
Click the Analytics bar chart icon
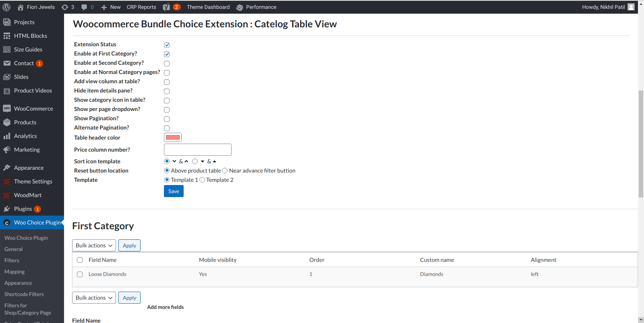(7, 136)
